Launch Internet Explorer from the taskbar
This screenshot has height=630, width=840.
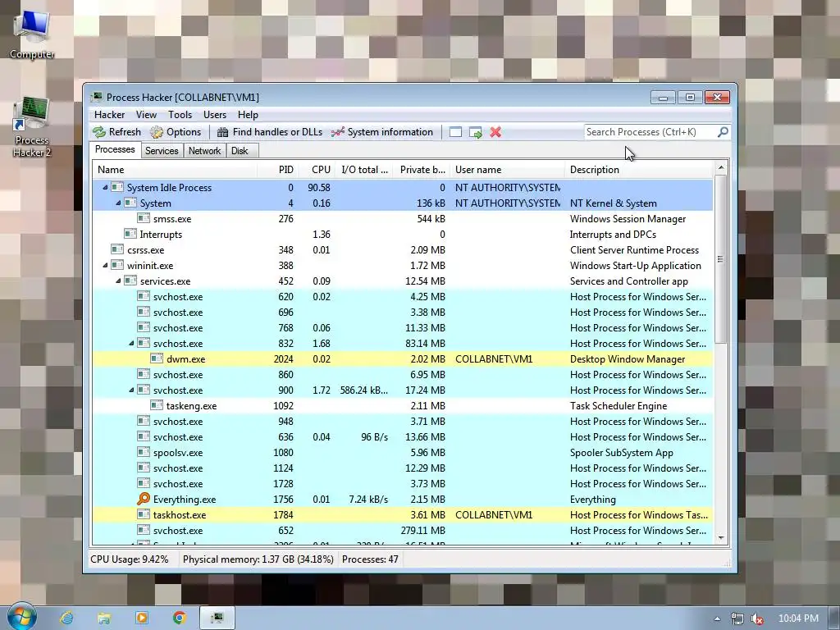66,618
